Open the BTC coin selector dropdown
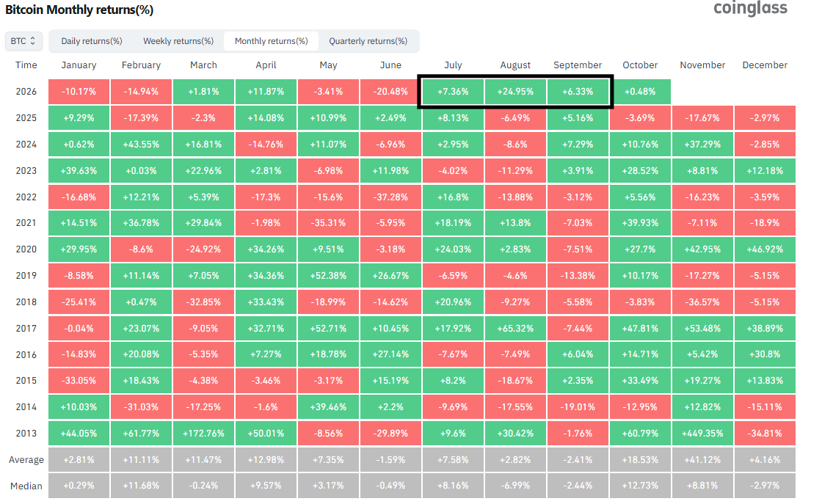The width and height of the screenshot is (822, 504). pyautogui.click(x=23, y=41)
